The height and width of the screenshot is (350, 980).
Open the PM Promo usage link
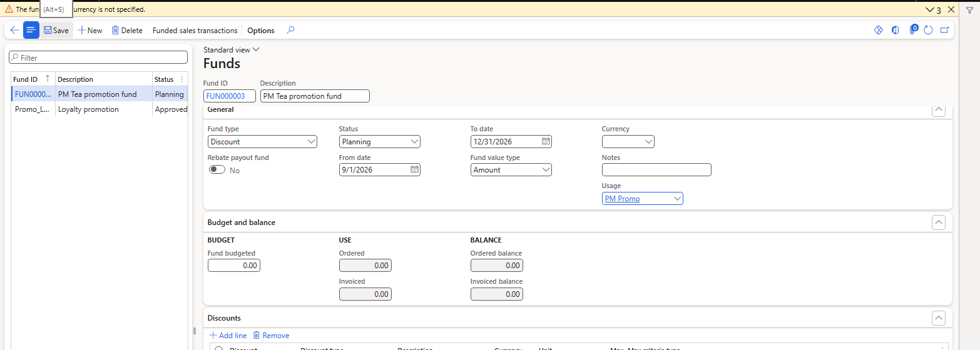point(622,199)
